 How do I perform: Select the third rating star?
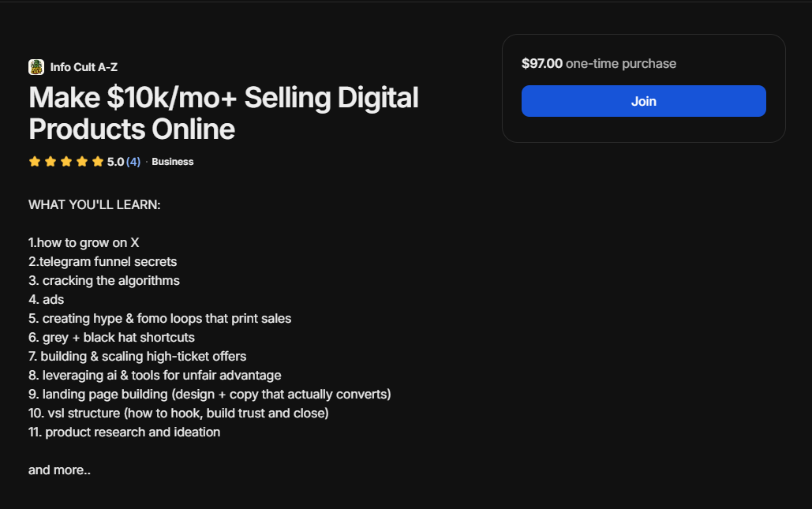(x=66, y=161)
